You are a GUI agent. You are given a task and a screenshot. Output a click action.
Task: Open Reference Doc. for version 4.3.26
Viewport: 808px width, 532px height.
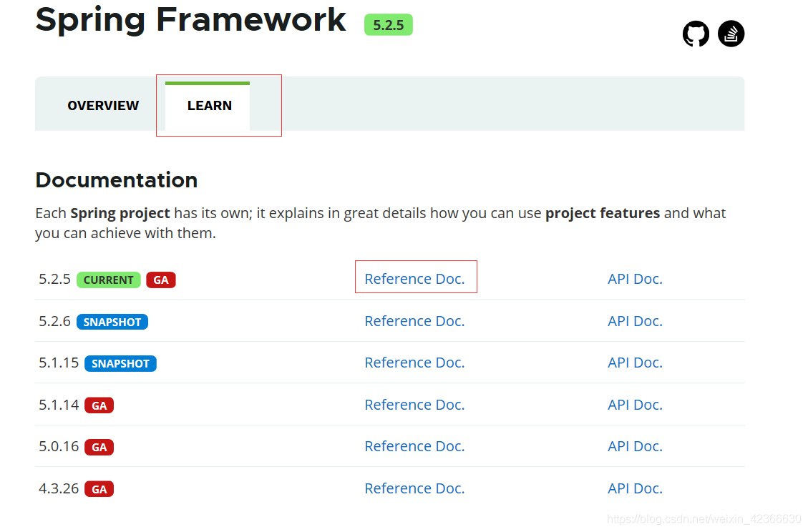[415, 488]
